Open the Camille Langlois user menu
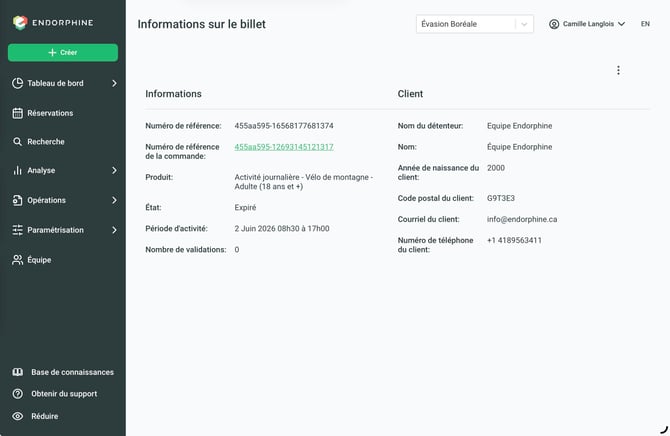This screenshot has height=436, width=670. click(x=587, y=24)
